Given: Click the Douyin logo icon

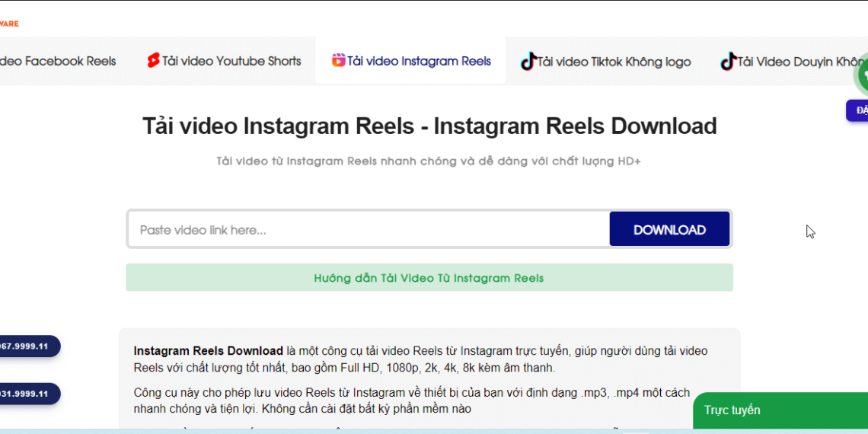Looking at the screenshot, I should [x=728, y=61].
